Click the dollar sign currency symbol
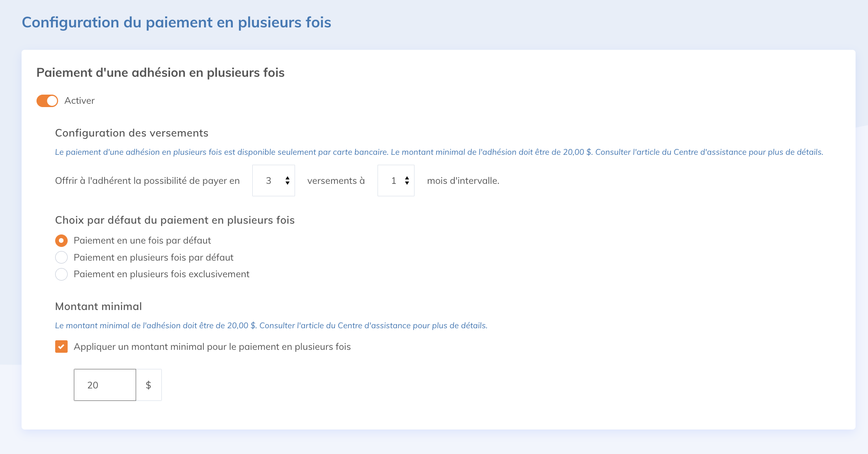This screenshot has width=868, height=454. (x=149, y=385)
